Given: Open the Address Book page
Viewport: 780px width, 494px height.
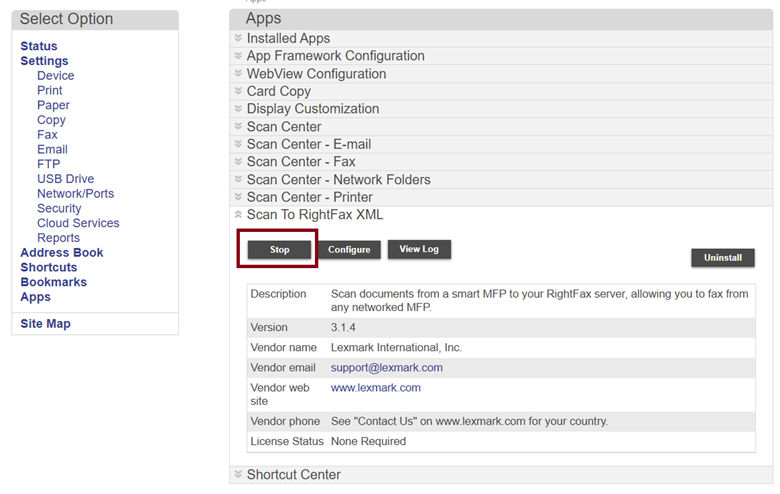Looking at the screenshot, I should pyautogui.click(x=61, y=253).
